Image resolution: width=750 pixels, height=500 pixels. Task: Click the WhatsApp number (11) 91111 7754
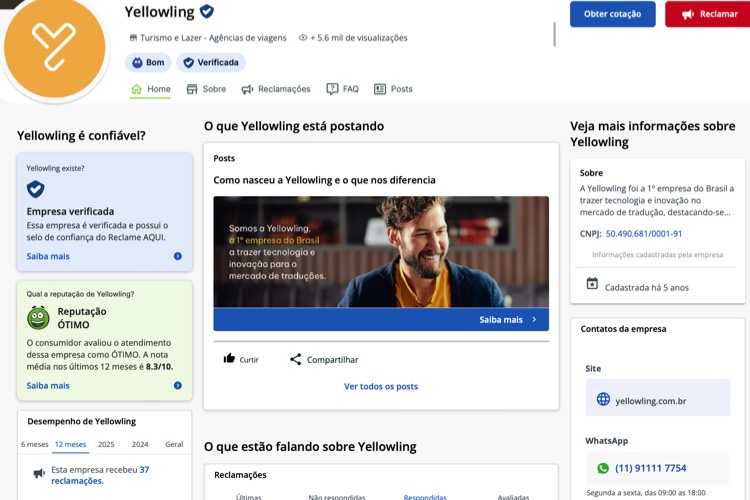(x=651, y=468)
